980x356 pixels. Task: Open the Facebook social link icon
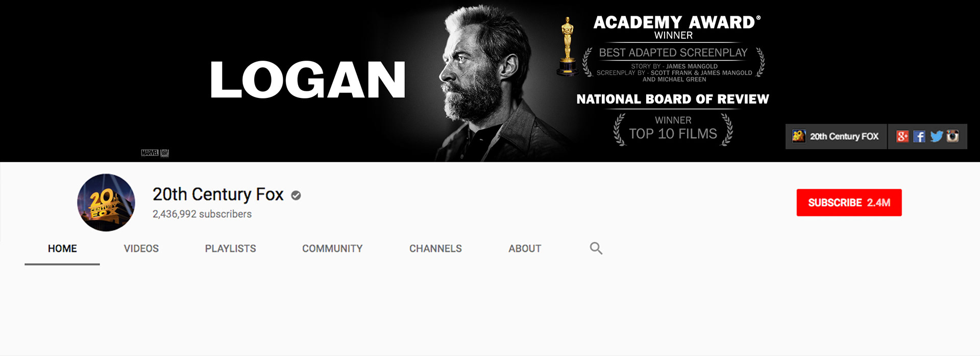pos(919,137)
